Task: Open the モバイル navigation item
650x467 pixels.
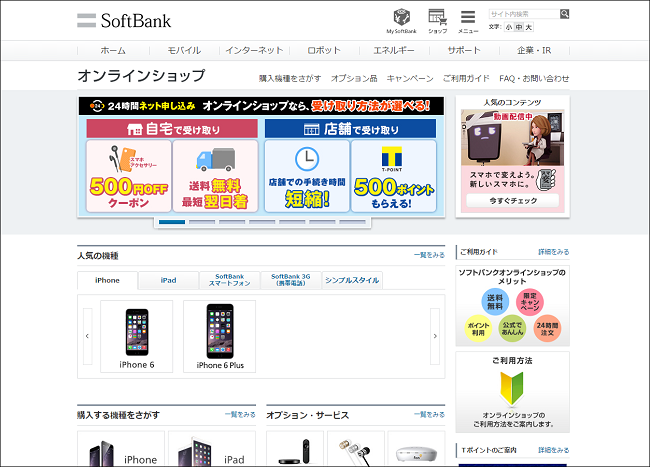Action: click(x=184, y=51)
